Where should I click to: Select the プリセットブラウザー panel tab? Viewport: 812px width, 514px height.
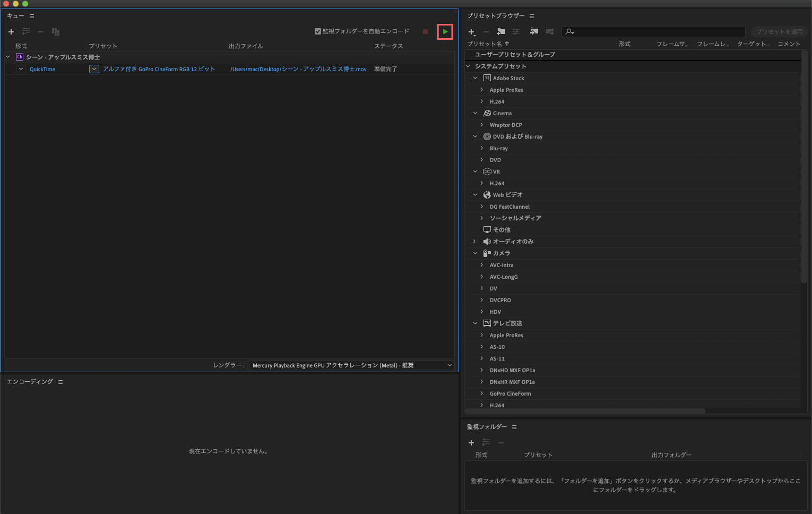(x=496, y=16)
